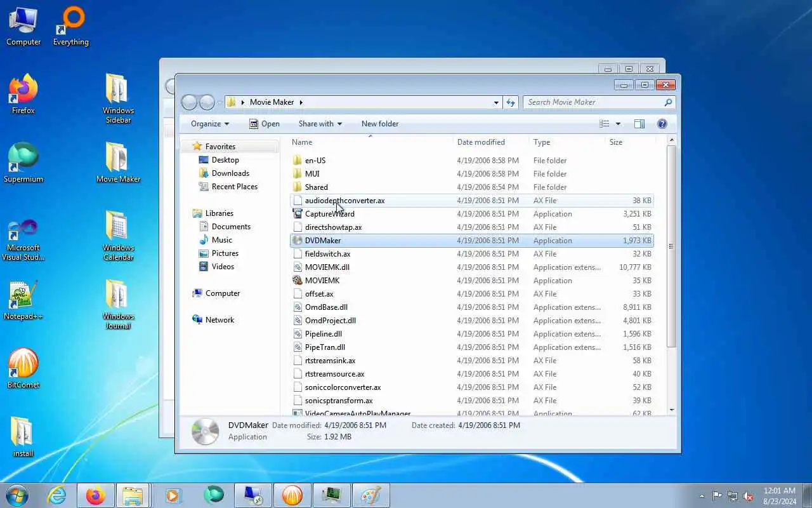This screenshot has width=812, height=508.
Task: Open the view options dropdown arrow
Action: (x=618, y=124)
